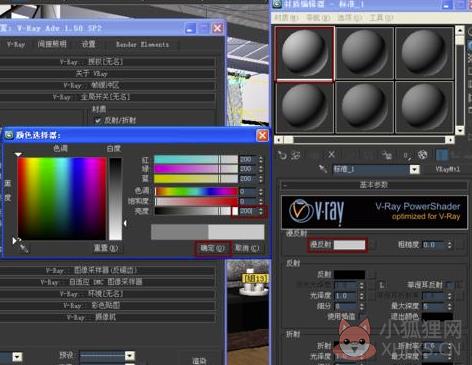Click inside the hue-blackness color field
Image resolution: width=472 pixels, height=365 pixels.
click(62, 199)
